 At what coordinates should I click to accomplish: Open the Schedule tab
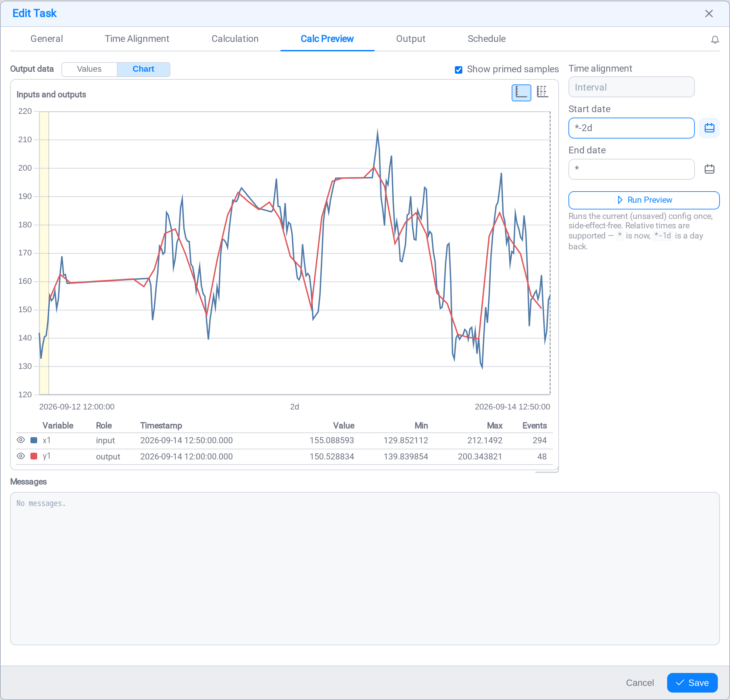[x=486, y=39]
